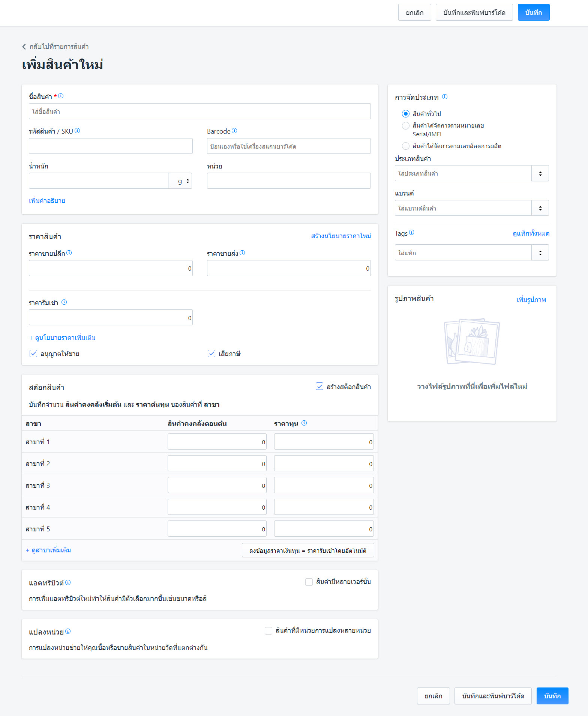This screenshot has width=588, height=716.
Task: Click the เพิ่มรูปภาพ link
Action: [531, 299]
